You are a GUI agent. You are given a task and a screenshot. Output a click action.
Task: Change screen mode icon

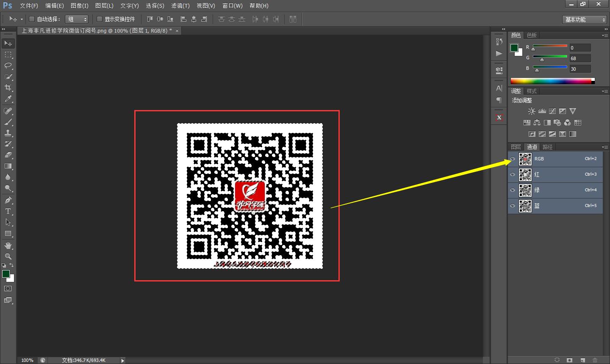[8, 300]
